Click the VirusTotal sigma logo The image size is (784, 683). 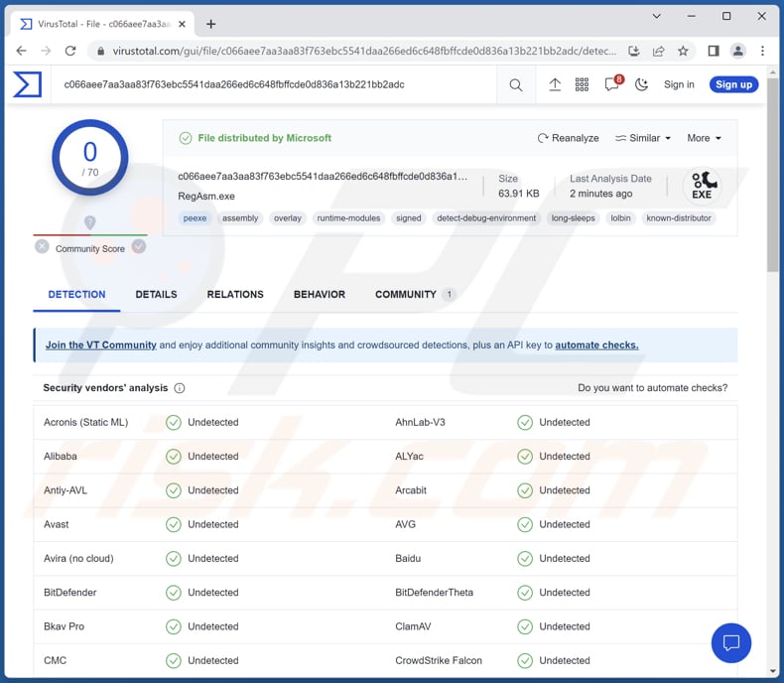(x=27, y=84)
